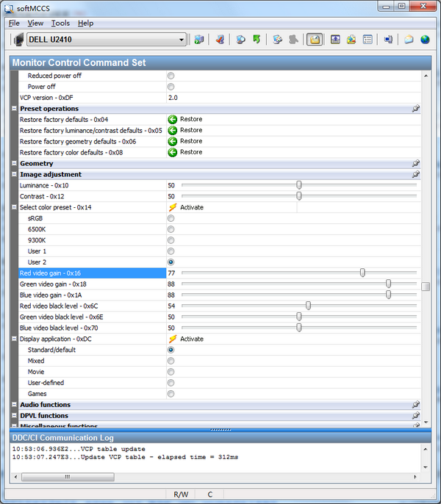
Task: Activate the selected color preset
Action: 173,207
